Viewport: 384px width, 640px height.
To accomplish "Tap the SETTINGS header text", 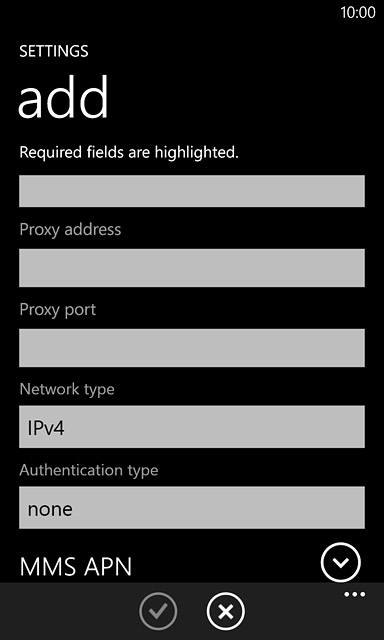I will [x=54, y=51].
